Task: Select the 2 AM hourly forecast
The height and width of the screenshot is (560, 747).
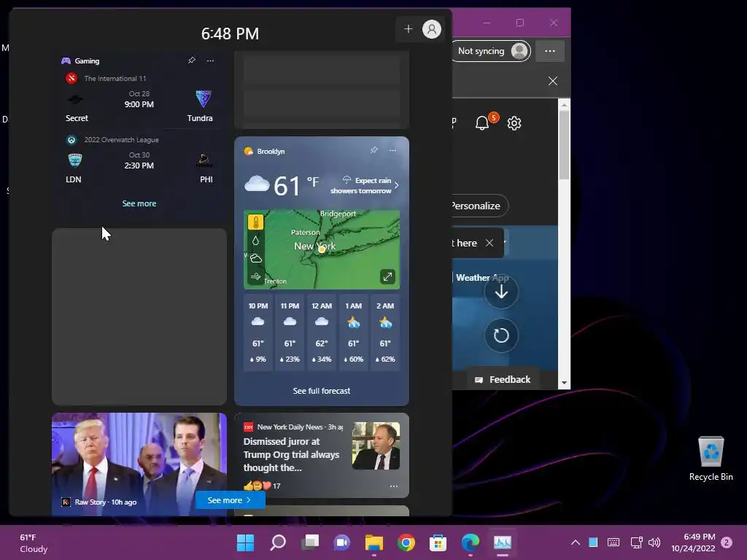Action: (385, 332)
